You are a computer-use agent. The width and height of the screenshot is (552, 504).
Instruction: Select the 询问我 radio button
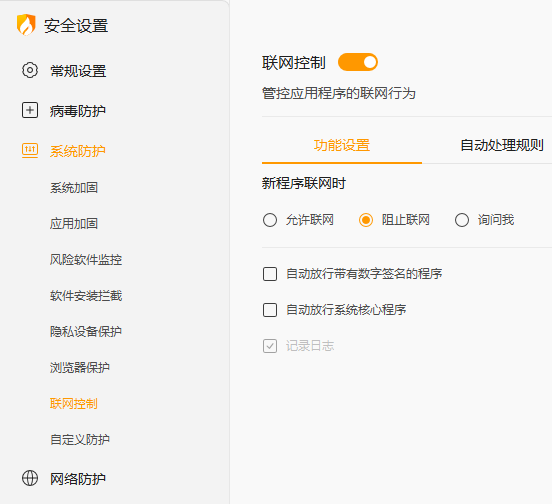[x=462, y=220]
